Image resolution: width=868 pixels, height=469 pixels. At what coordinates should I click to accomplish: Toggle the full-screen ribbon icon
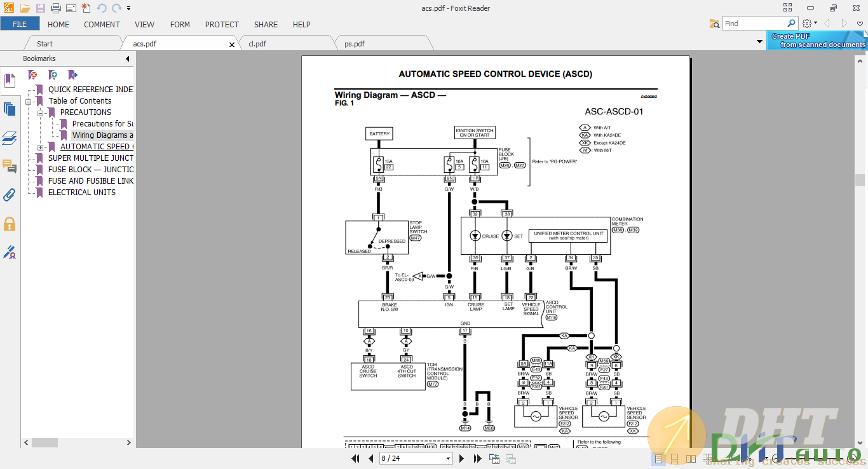[x=788, y=8]
